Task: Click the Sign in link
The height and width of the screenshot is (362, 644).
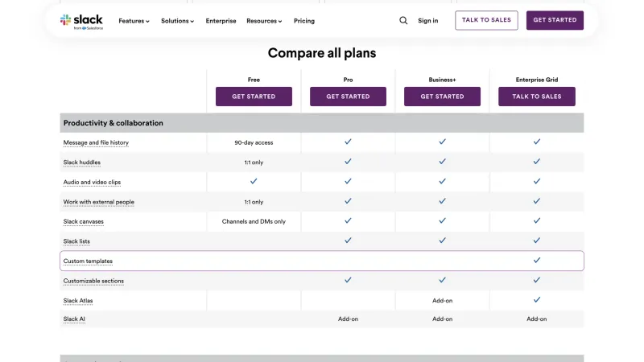Action: 428,21
